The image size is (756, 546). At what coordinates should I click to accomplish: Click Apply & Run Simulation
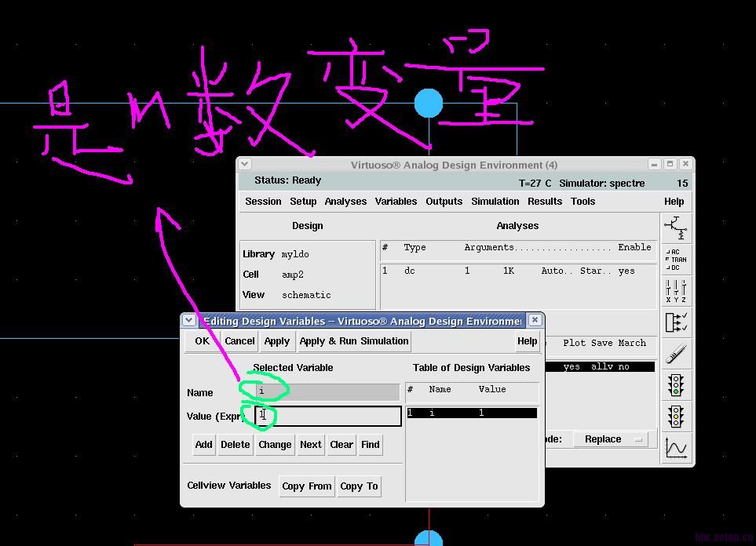pyautogui.click(x=354, y=341)
